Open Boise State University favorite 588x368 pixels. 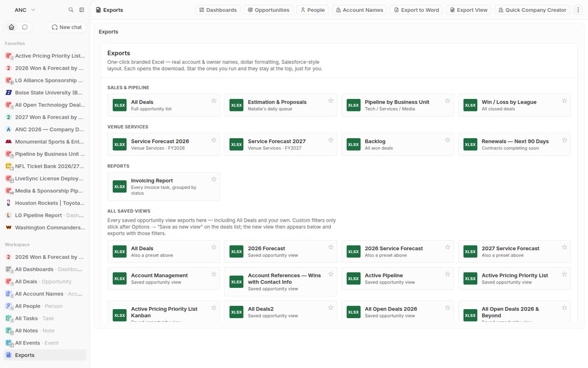[x=45, y=93]
